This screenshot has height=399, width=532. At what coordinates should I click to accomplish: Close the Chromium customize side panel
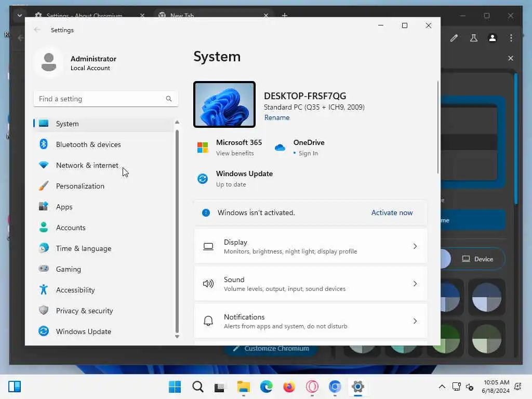(510, 58)
